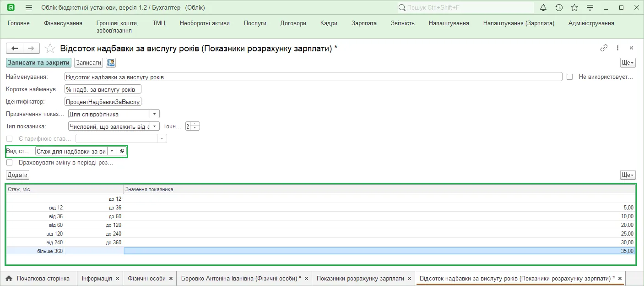
Task: Click the Ідентифікатор input field
Action: pyautogui.click(x=103, y=101)
